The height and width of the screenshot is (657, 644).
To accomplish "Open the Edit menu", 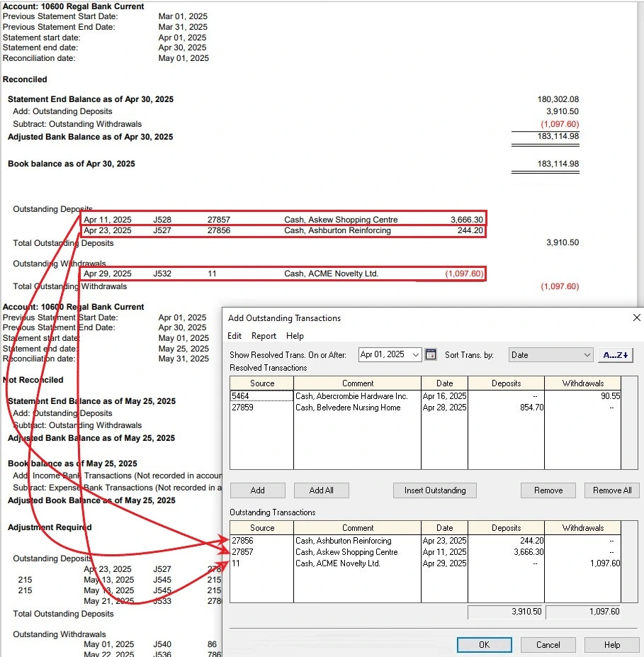I will (236, 335).
